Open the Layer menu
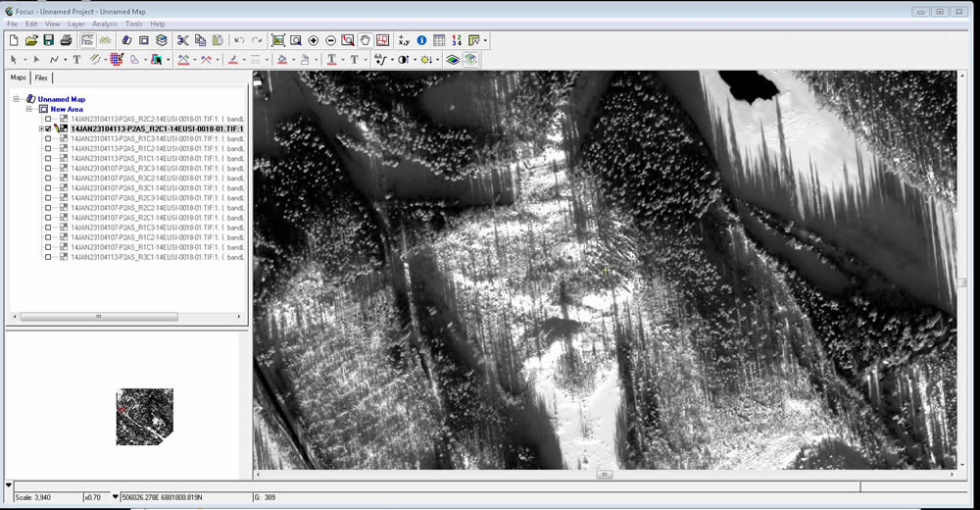 (x=75, y=24)
